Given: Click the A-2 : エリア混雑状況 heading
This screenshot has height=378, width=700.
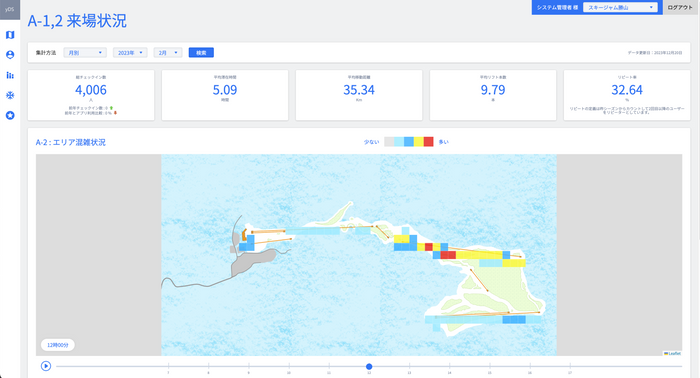Looking at the screenshot, I should click(71, 142).
